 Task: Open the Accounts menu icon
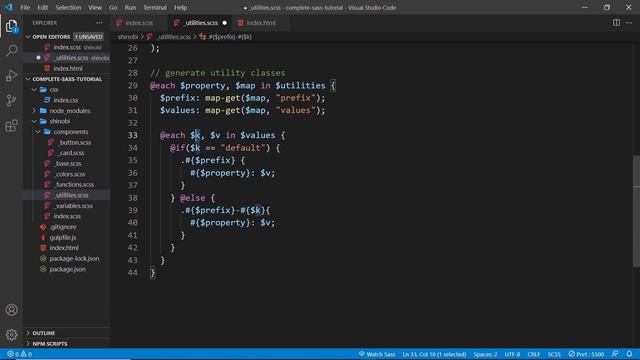(11, 310)
